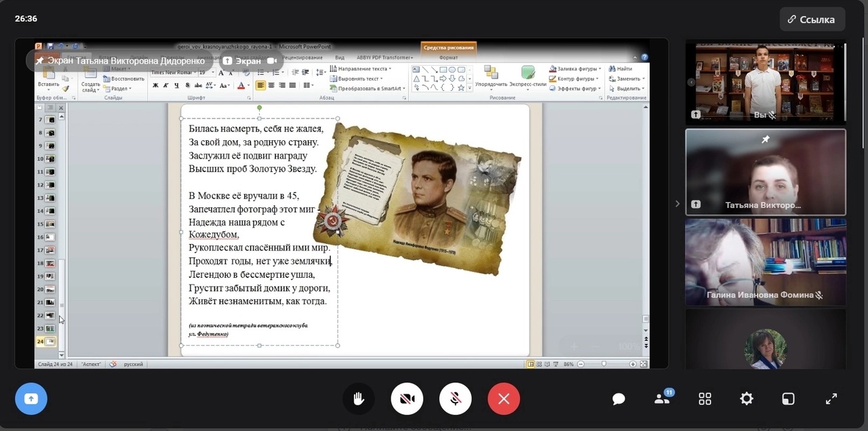Toggle text shadow in PowerPoint
868x431 pixels.
click(x=186, y=85)
